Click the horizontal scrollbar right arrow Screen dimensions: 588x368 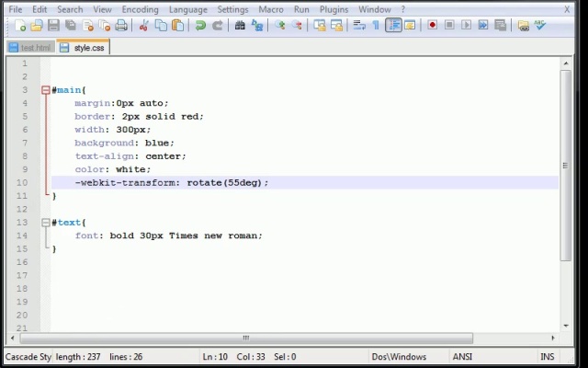coord(553,338)
